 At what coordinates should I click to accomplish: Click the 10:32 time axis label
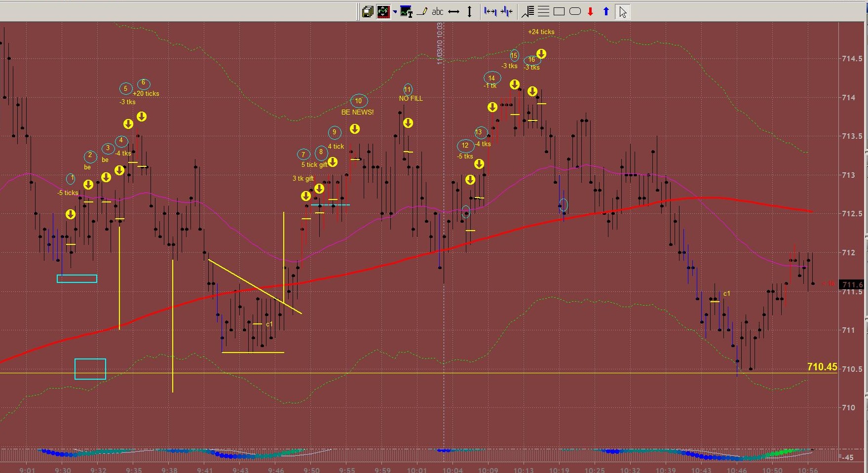(630, 470)
